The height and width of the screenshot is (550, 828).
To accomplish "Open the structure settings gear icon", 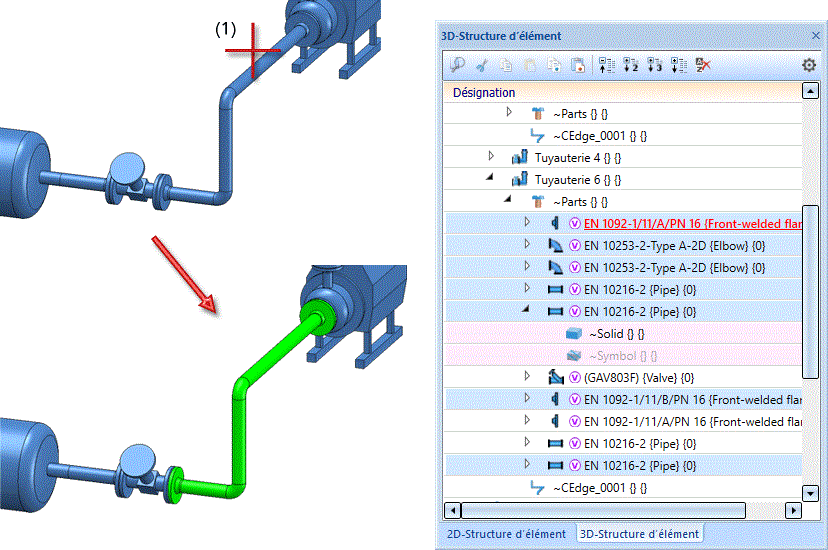I will click(809, 65).
